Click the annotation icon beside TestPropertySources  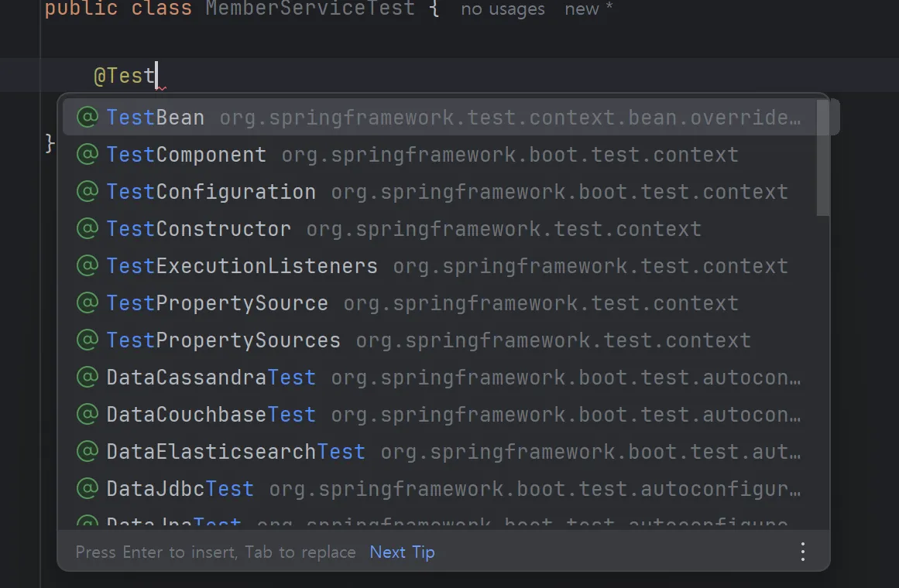pos(87,340)
